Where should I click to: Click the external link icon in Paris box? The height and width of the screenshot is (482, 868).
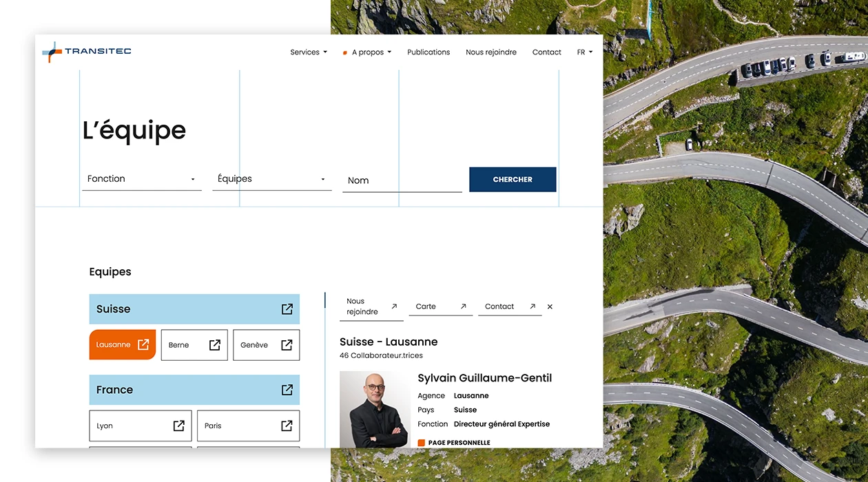287,426
